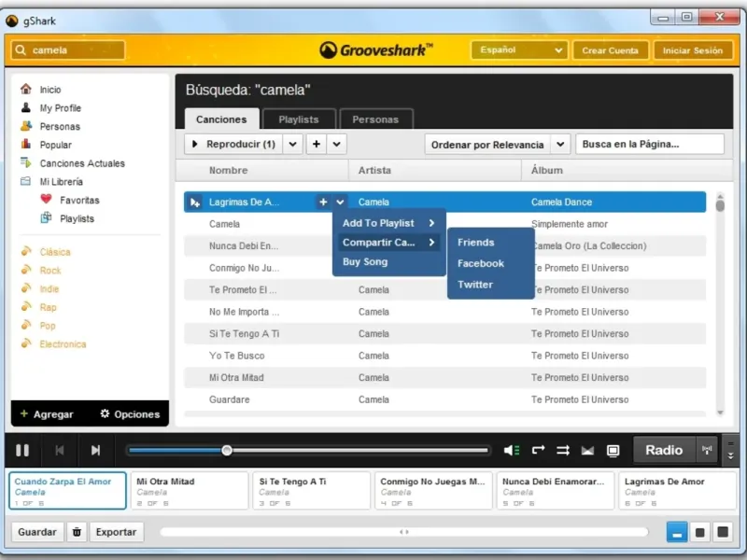Select medium queue size view
Viewport: 747px width, 560px height.
(x=699, y=532)
